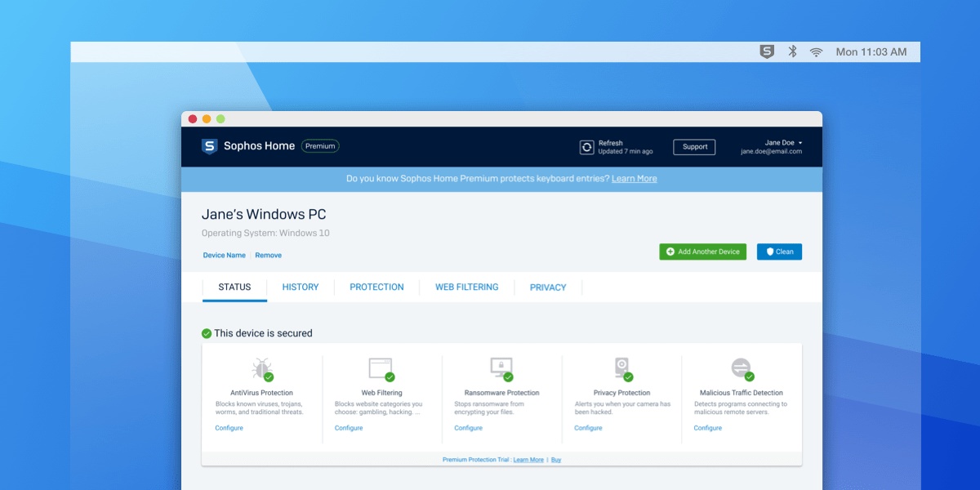
Task: Click Learn More link in blue banner
Action: point(634,179)
